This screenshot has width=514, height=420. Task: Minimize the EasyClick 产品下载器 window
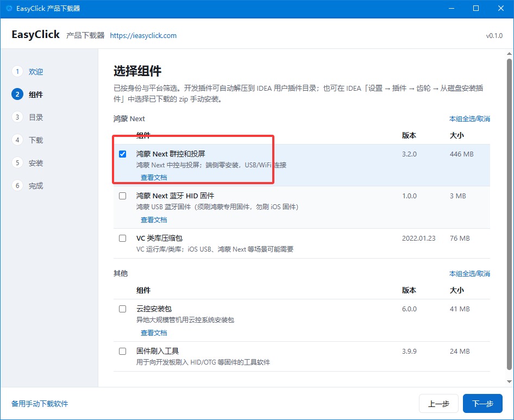coord(452,8)
